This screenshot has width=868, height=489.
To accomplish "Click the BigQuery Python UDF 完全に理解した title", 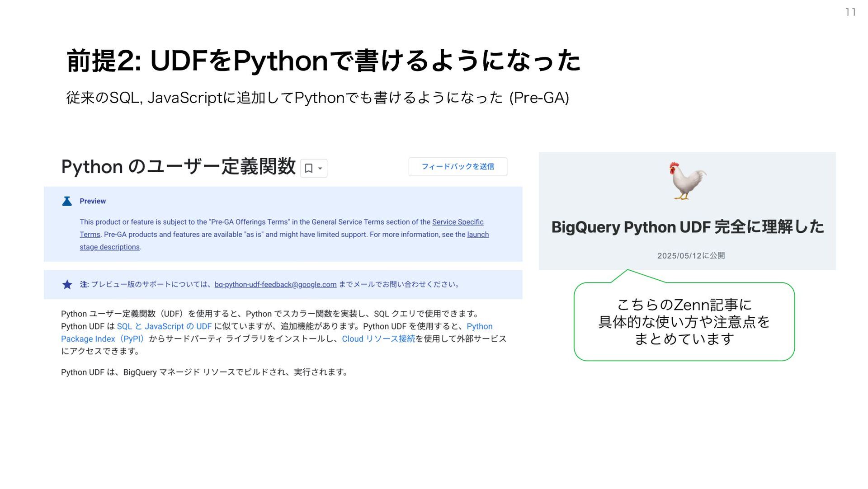I will tap(687, 227).
